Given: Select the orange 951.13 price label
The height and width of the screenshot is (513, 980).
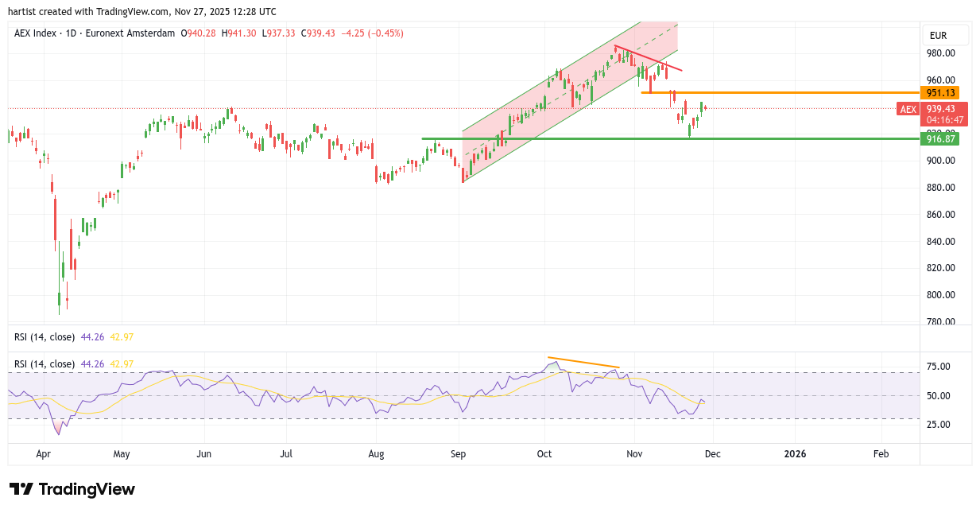Looking at the screenshot, I should (x=939, y=92).
